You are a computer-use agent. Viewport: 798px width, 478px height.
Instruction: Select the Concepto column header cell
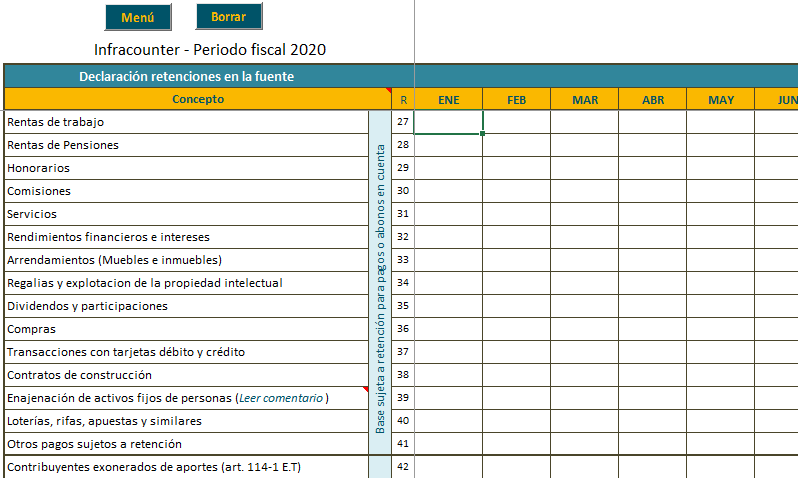point(197,99)
